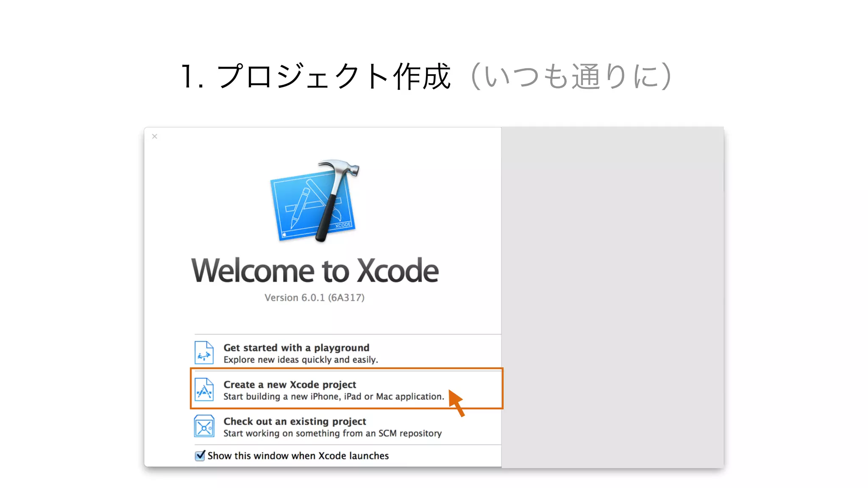Viewport: 868px width, 488px height.
Task: Select 'Get started with a playground'
Action: tap(296, 348)
